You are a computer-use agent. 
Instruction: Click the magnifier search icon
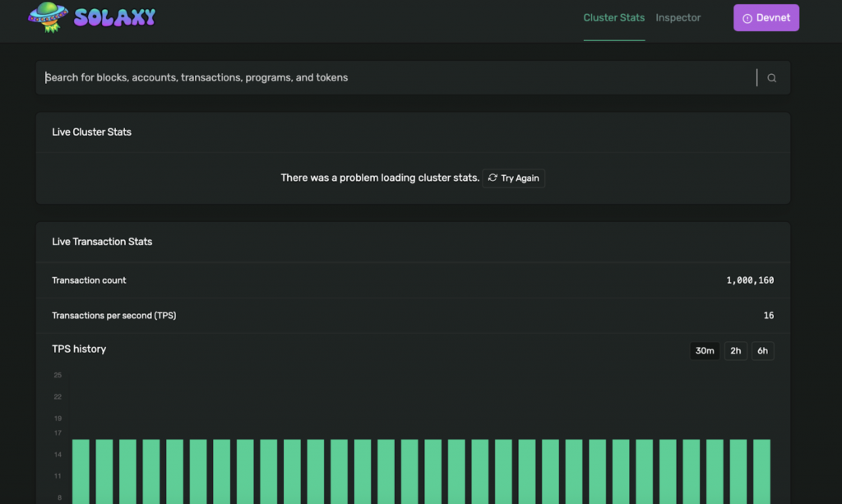pyautogui.click(x=771, y=78)
